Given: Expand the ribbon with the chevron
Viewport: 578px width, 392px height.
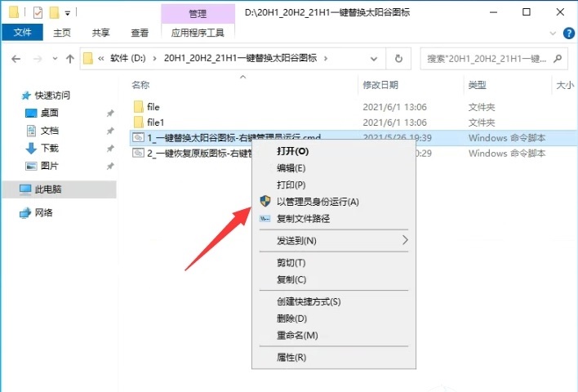Looking at the screenshot, I should click(x=553, y=33).
